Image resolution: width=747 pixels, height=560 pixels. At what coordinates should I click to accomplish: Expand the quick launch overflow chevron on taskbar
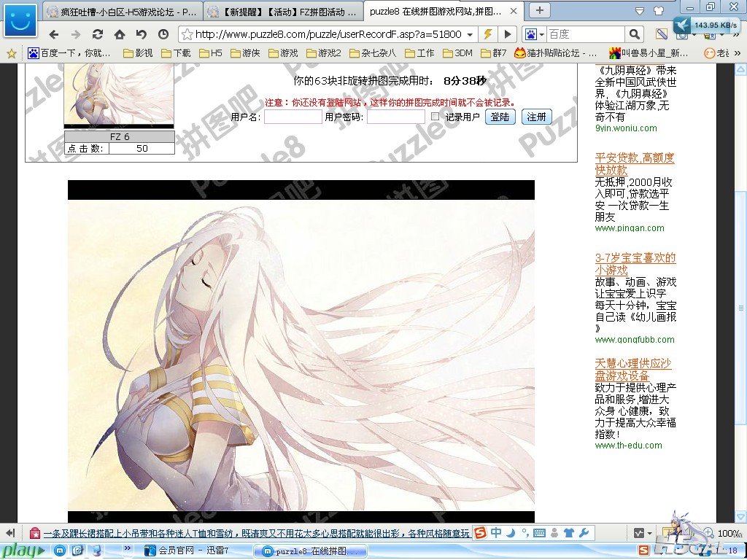pyautogui.click(x=127, y=548)
